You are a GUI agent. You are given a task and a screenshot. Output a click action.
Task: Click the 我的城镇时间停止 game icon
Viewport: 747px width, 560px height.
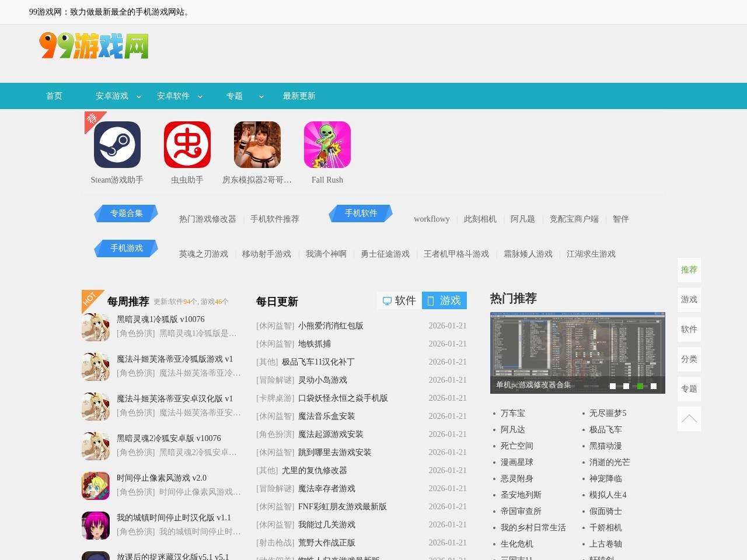coord(96,526)
